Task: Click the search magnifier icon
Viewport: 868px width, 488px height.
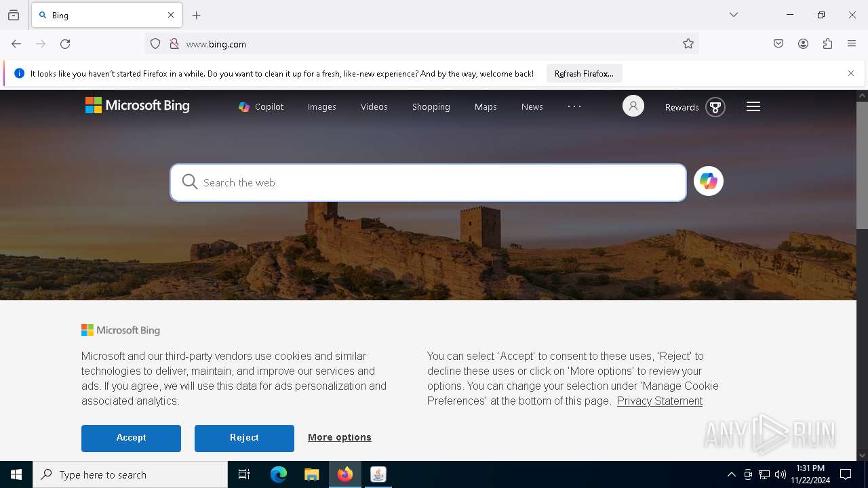Action: pos(190,182)
